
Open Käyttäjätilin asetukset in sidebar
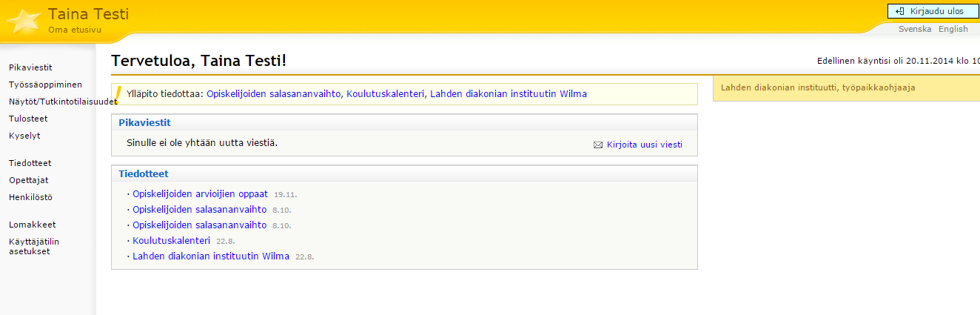click(x=34, y=246)
